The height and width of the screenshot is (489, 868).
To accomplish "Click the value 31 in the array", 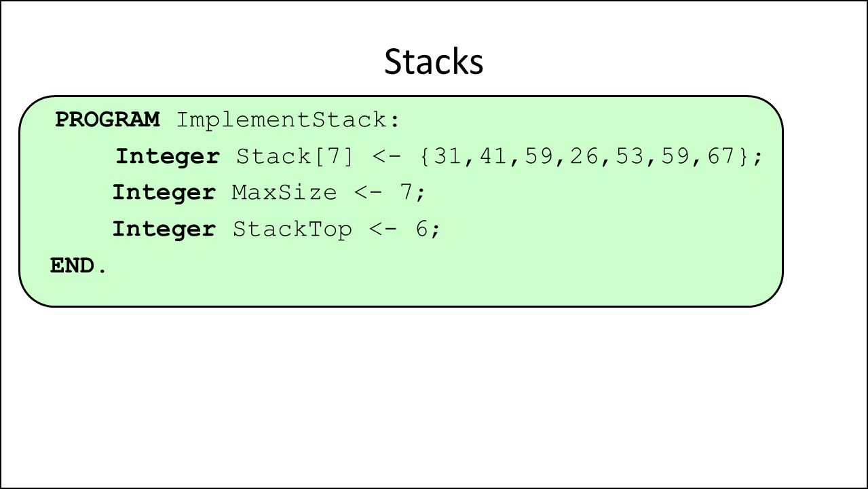I will (447, 157).
